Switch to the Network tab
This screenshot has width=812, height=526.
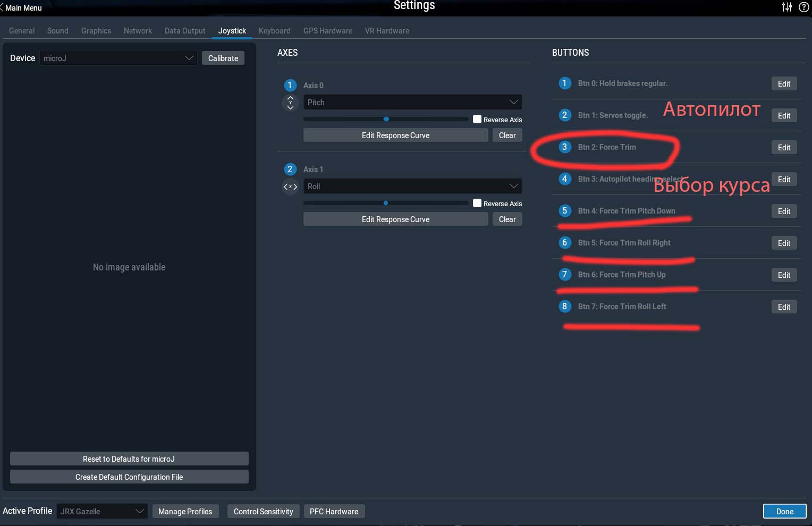coord(138,31)
